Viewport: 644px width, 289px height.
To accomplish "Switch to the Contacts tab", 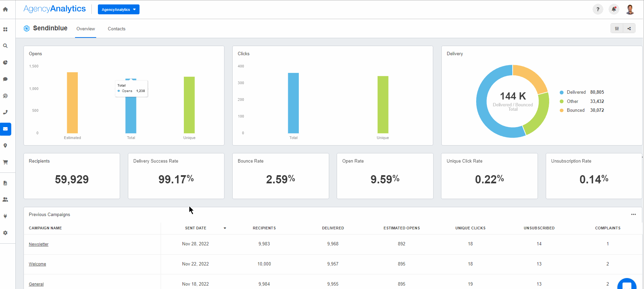I will (117, 29).
